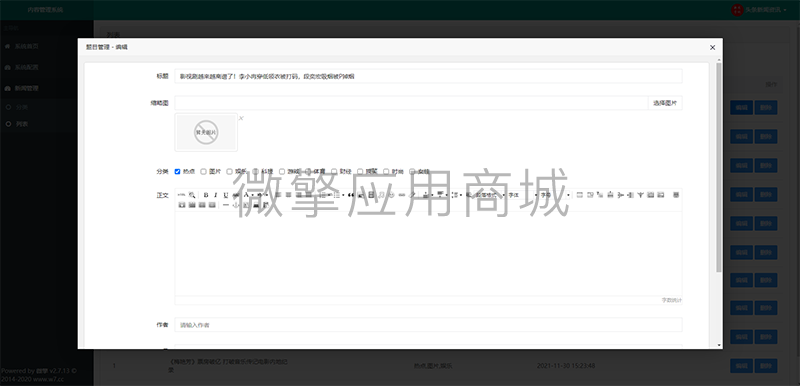Click the font color A icon
The height and width of the screenshot is (386, 800).
point(246,195)
